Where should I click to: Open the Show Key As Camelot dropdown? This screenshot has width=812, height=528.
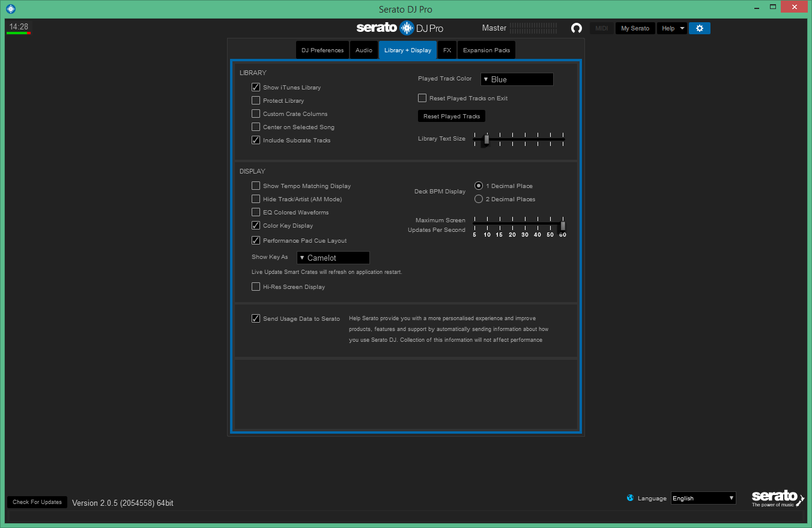(333, 258)
